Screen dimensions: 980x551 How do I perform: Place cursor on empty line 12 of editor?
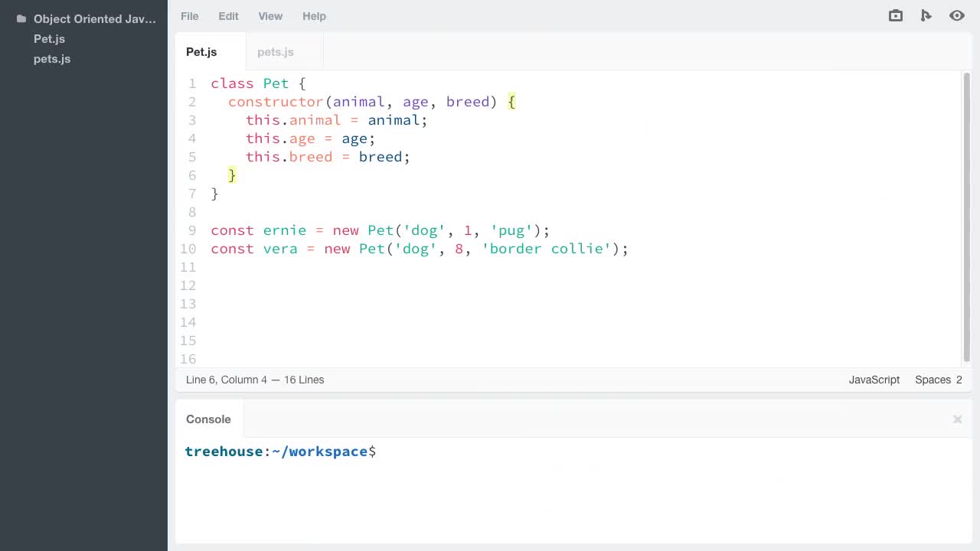tap(383, 285)
